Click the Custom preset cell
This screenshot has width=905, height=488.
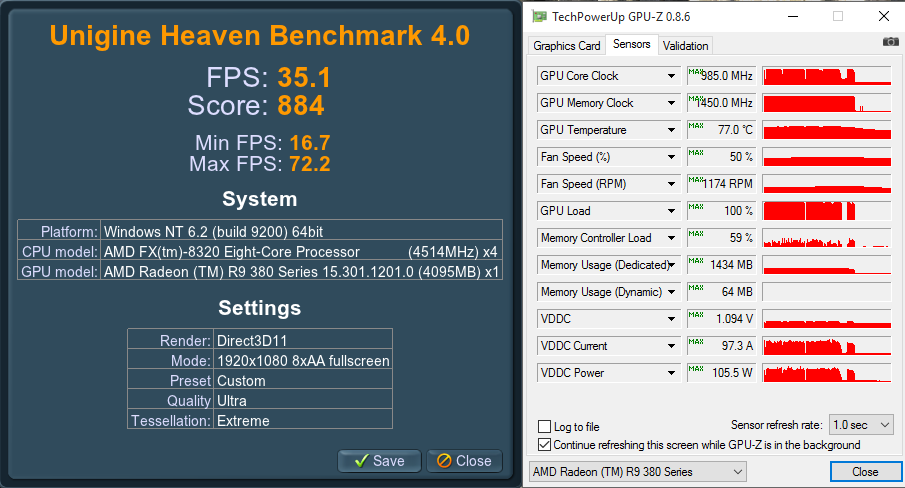[x=304, y=381]
